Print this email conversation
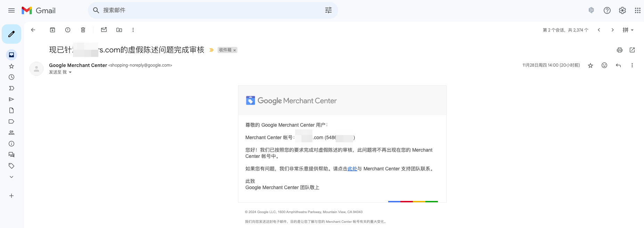The image size is (644, 228). pyautogui.click(x=620, y=50)
